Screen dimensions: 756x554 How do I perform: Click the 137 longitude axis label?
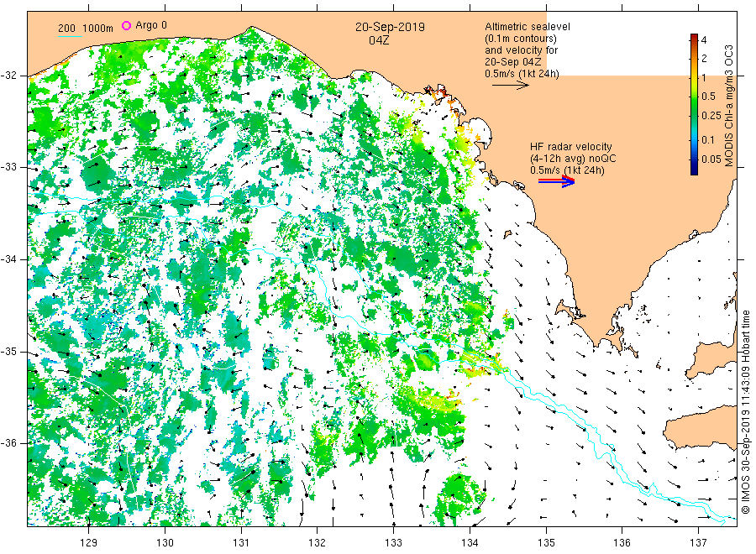tap(698, 543)
